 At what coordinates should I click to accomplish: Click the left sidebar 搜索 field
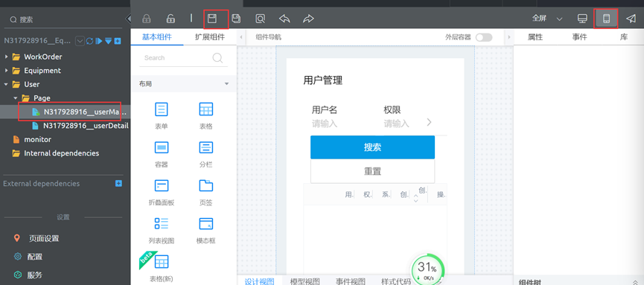tap(63, 19)
